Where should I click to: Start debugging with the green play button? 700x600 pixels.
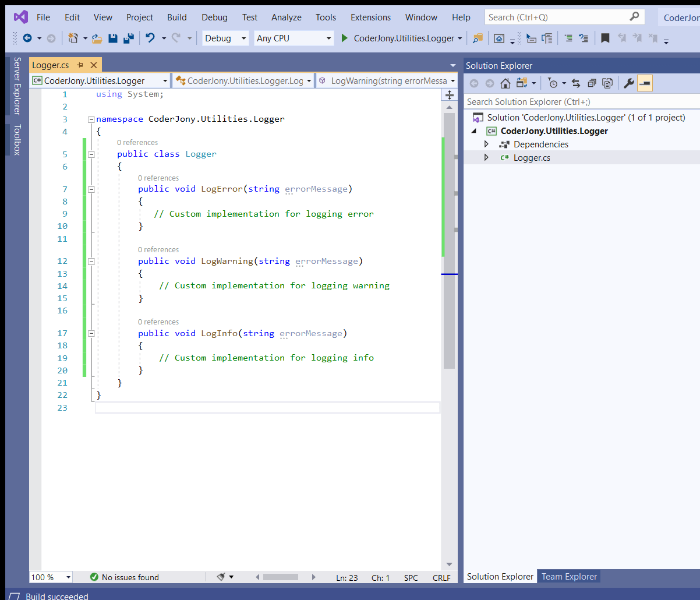tap(344, 38)
